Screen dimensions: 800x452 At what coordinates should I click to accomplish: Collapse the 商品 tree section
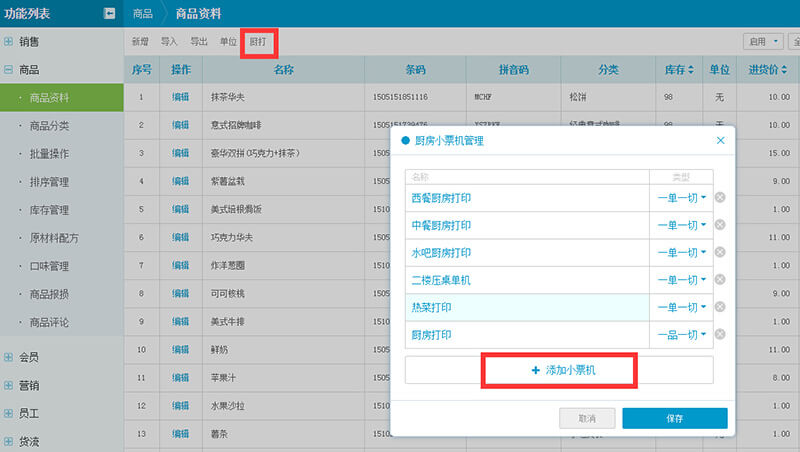pos(9,70)
